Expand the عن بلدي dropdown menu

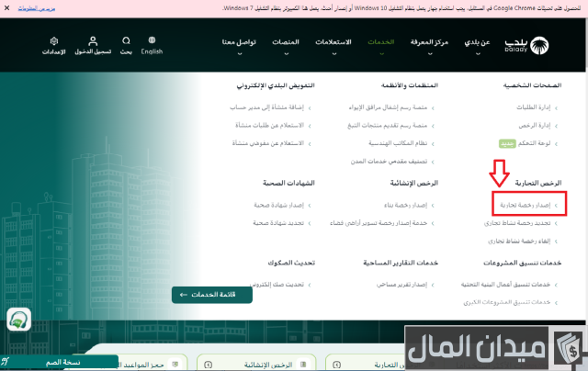[498, 44]
